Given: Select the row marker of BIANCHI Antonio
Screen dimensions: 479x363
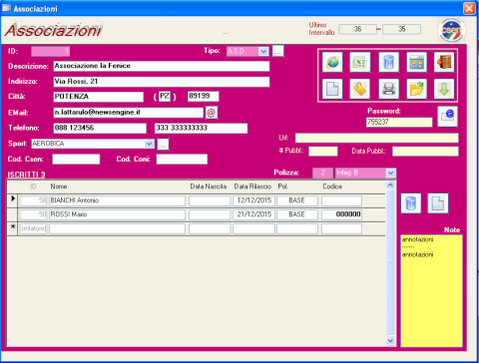Looking at the screenshot, I should click(13, 200).
